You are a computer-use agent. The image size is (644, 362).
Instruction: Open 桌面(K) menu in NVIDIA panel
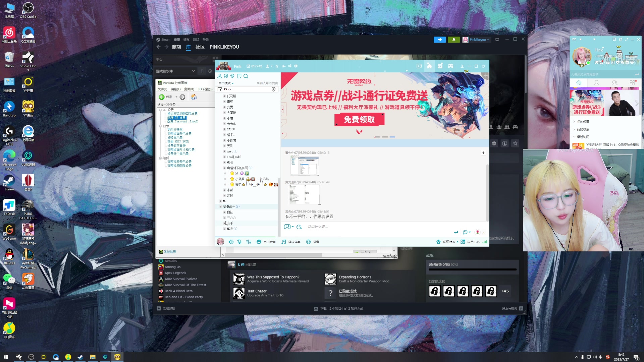click(189, 89)
